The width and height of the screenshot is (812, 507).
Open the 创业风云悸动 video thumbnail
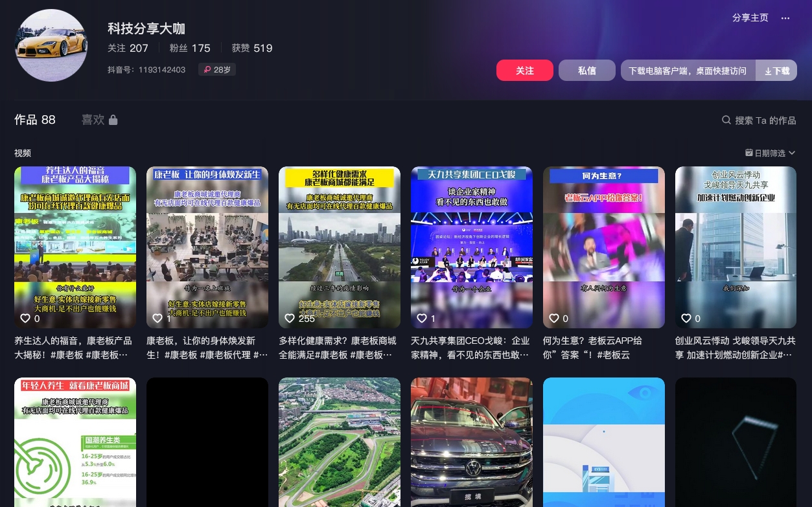(736, 247)
